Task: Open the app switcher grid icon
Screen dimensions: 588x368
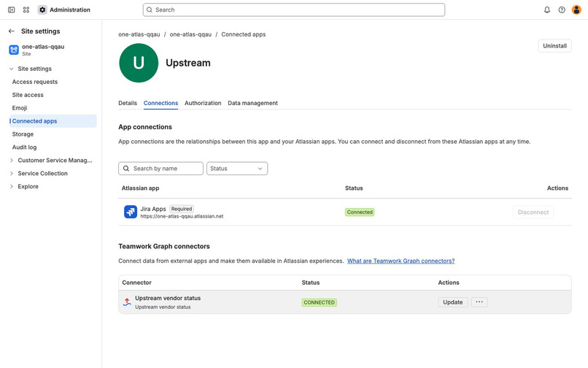Action: [x=26, y=9]
